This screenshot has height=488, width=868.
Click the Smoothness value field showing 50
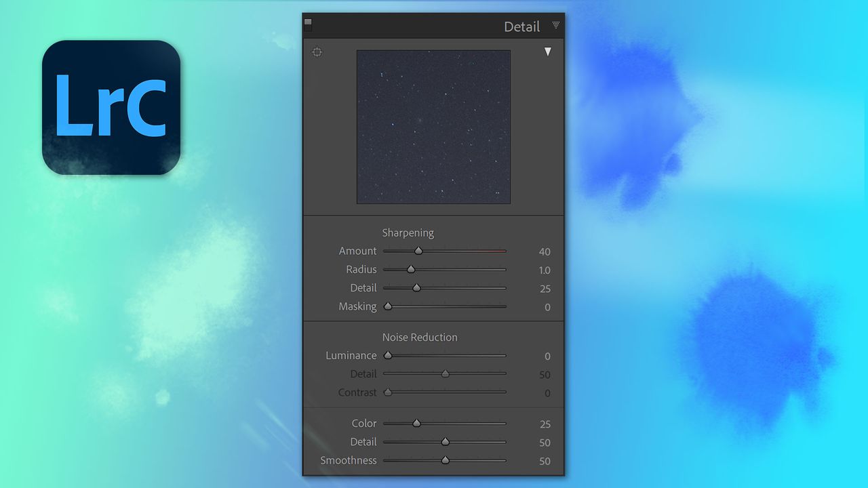(x=545, y=461)
